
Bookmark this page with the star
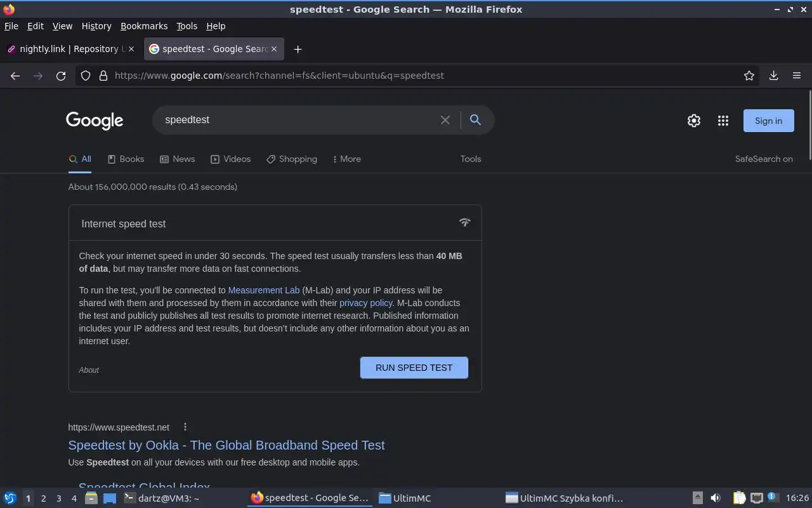749,76
